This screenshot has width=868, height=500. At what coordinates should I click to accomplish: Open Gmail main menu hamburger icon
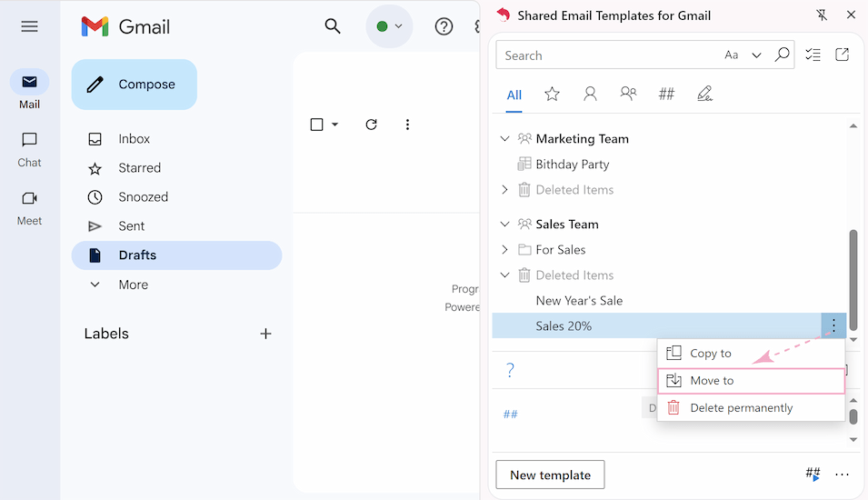(x=29, y=26)
